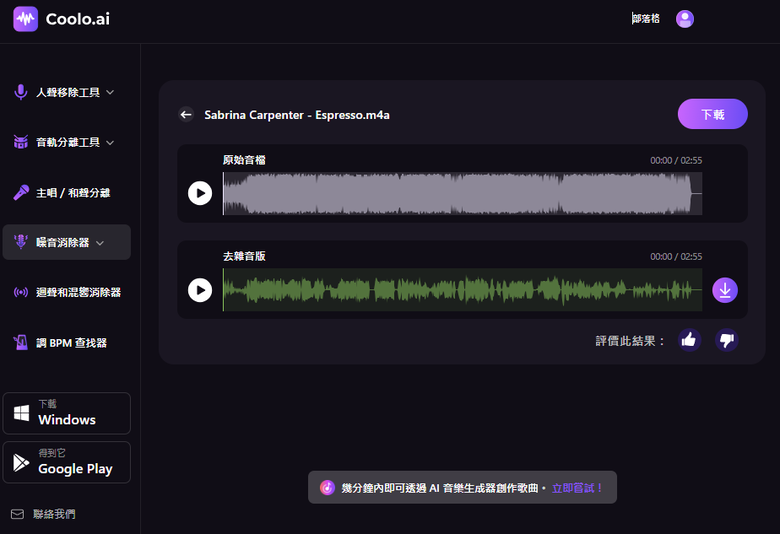Click the Coolo.ai logo icon
Viewport: 780px width, 534px height.
[25, 19]
